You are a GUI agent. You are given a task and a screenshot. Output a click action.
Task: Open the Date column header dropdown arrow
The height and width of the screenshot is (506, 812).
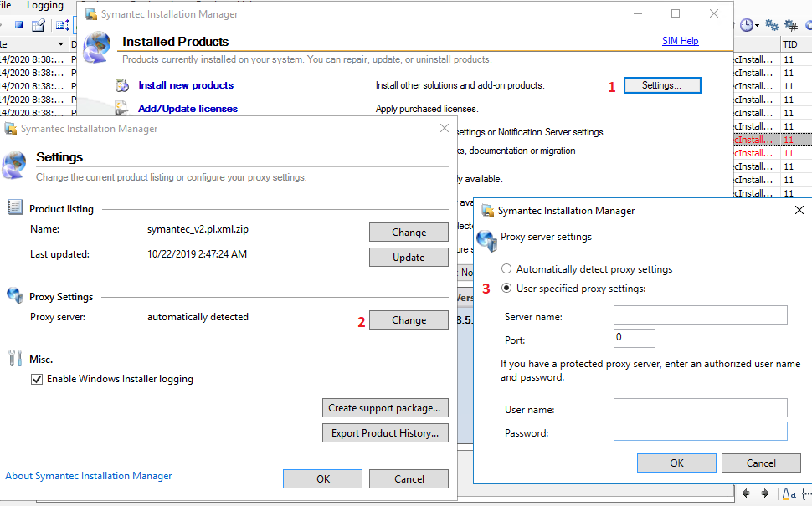coord(60,43)
